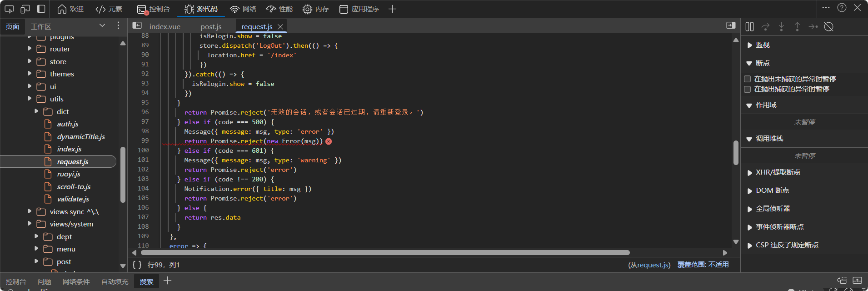
Task: Set a breakpoint on line number 102
Action: (x=143, y=170)
